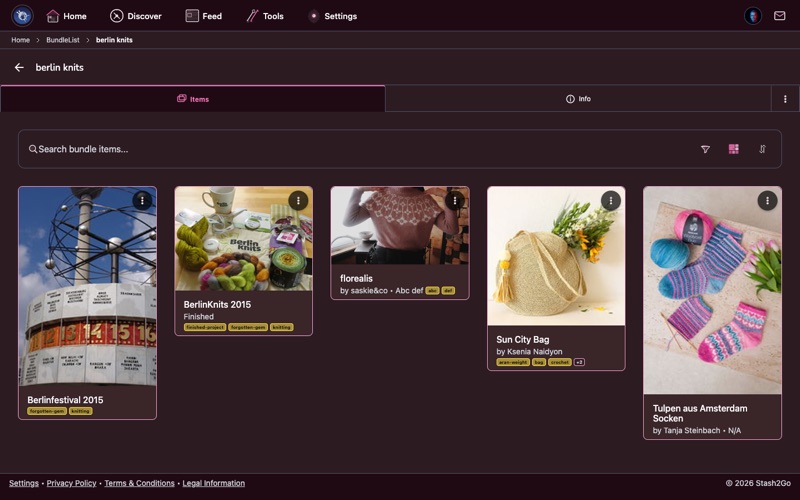Open the mail inbox icon
800x500 pixels.
tap(779, 16)
